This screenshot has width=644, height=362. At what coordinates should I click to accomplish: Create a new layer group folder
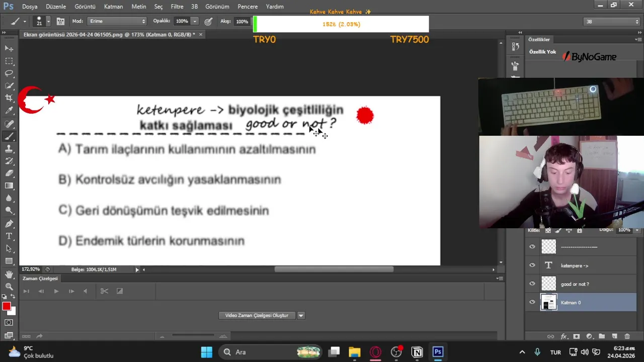602,336
